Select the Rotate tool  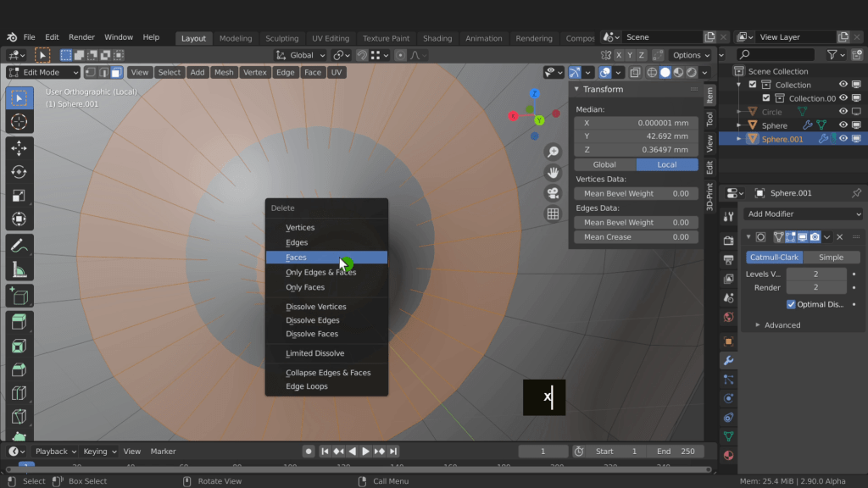click(x=19, y=172)
